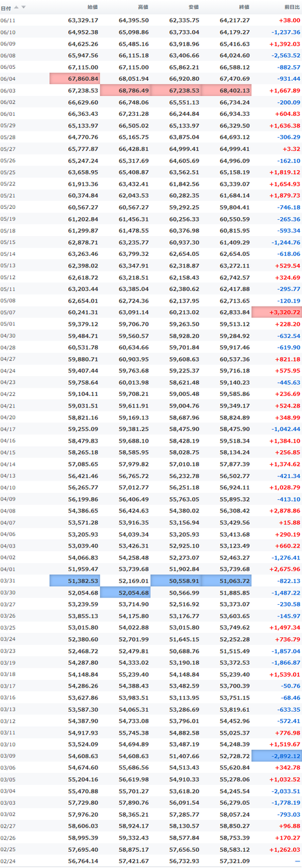
Task: Select the closing price 58,583.12
Action: pos(234,849)
